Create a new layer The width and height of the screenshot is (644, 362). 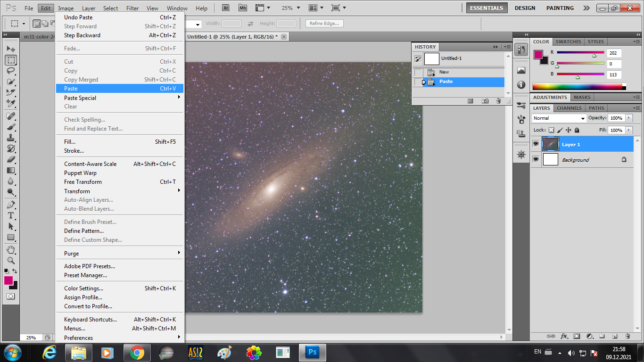[615, 336]
